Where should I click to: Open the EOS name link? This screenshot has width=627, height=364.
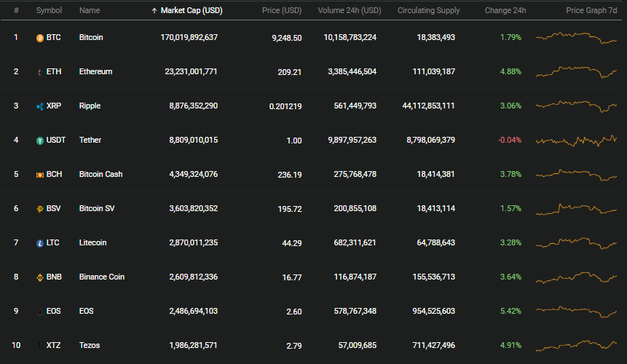coord(87,311)
